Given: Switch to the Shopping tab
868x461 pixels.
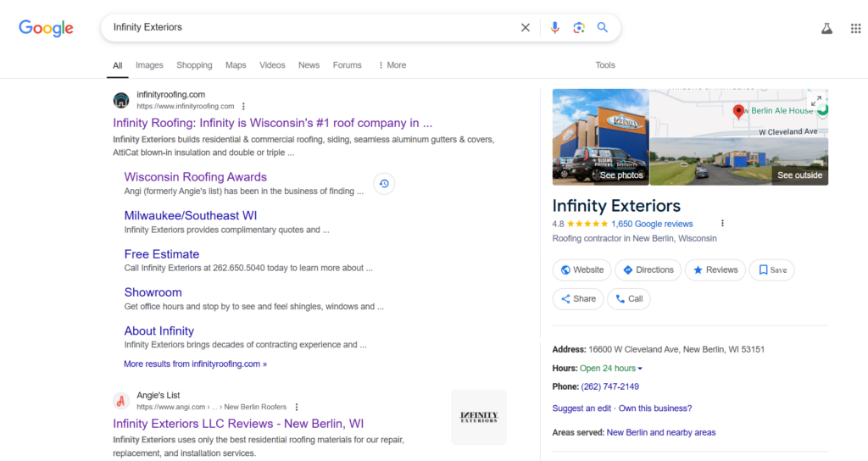Looking at the screenshot, I should (194, 65).
